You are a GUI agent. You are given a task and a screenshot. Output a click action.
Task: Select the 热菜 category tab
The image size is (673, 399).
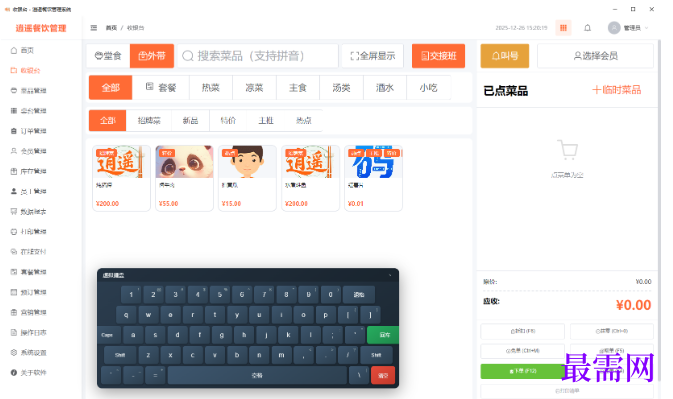click(x=211, y=88)
